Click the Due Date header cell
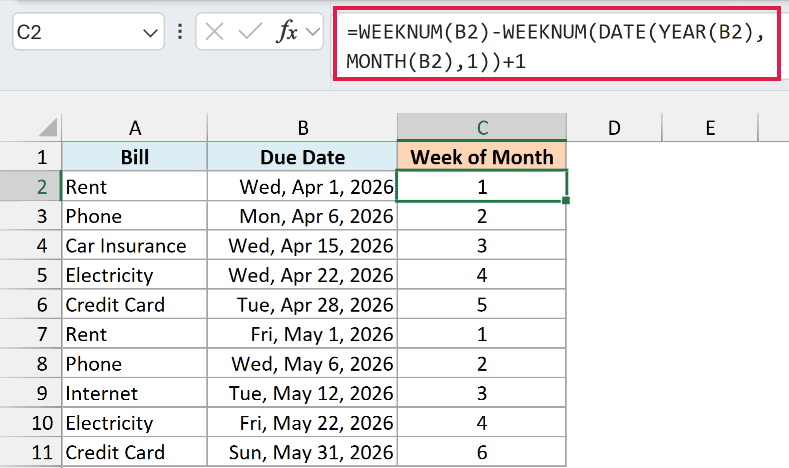789x468 pixels. [x=302, y=157]
